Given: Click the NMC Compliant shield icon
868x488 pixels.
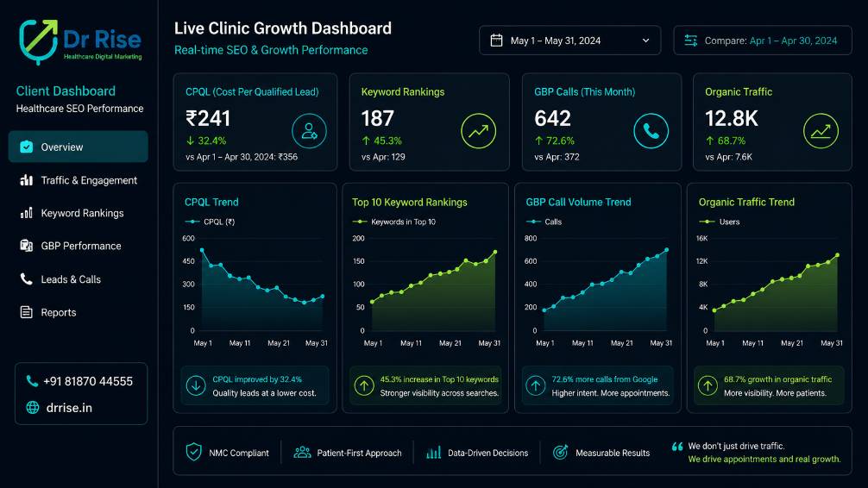Looking at the screenshot, I should tap(194, 452).
